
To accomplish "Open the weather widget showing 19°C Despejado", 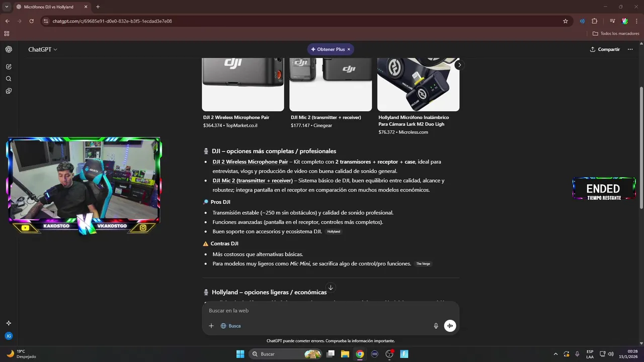I will coord(22,354).
